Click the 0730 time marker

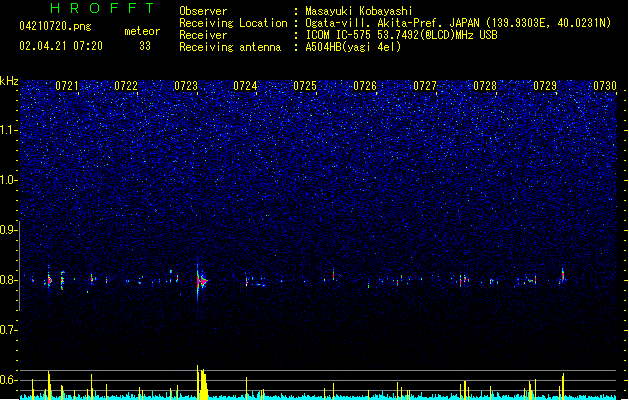pyautogui.click(x=605, y=86)
